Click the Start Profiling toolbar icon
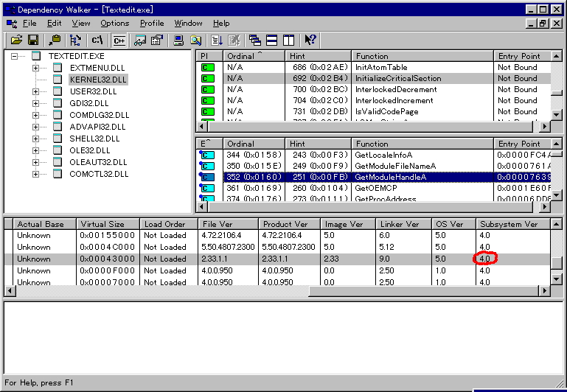 point(217,40)
